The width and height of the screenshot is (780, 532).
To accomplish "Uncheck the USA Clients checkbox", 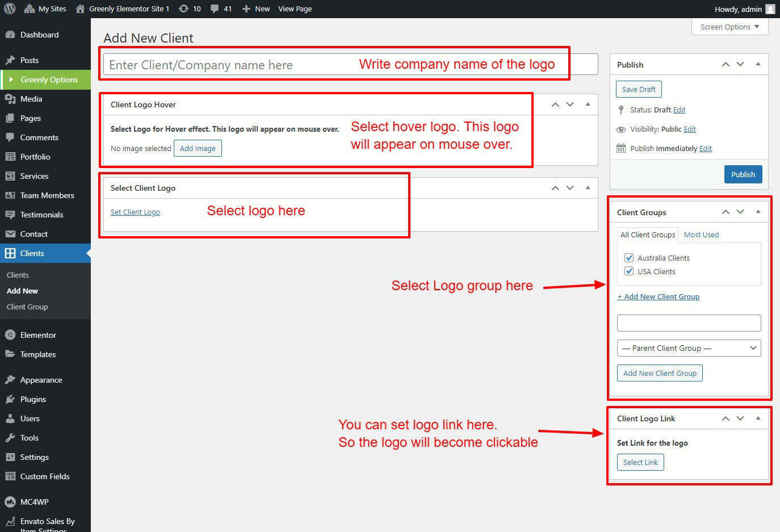I will point(629,271).
